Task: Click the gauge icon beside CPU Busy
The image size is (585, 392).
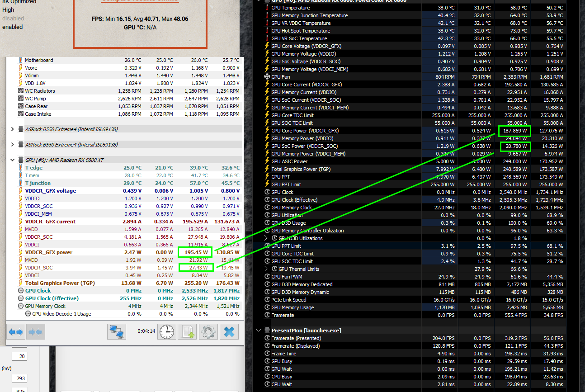Action: (267, 377)
